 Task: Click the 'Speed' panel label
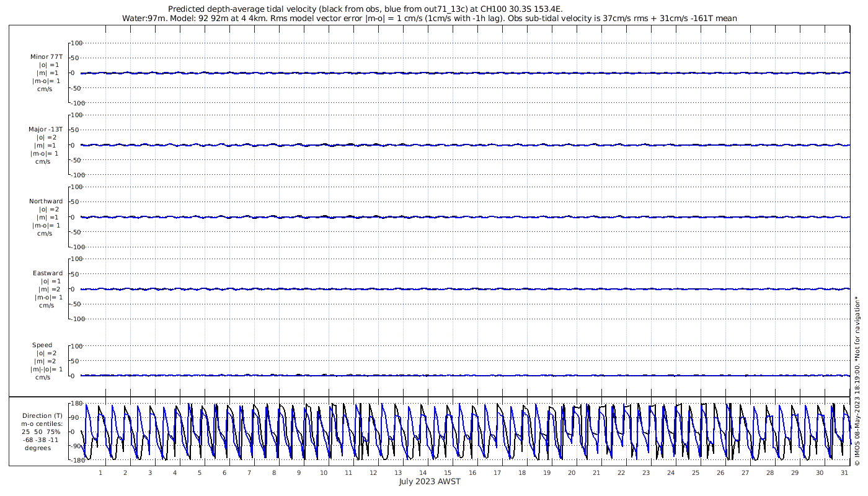pos(42,345)
